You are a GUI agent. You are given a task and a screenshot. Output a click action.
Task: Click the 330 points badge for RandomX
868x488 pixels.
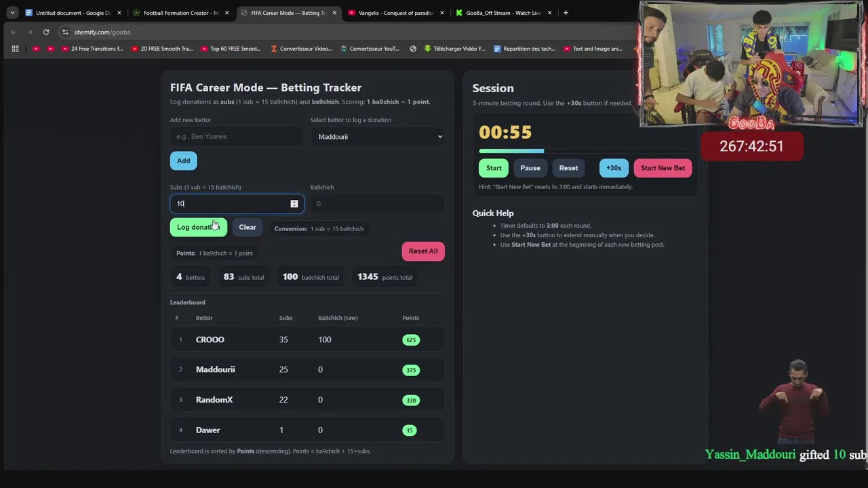pos(411,400)
